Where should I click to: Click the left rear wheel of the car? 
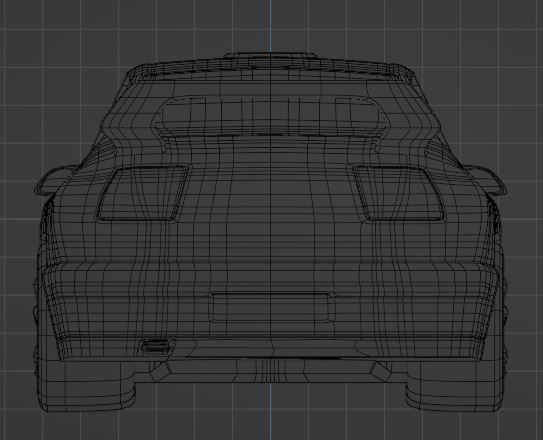pyautogui.click(x=86, y=386)
